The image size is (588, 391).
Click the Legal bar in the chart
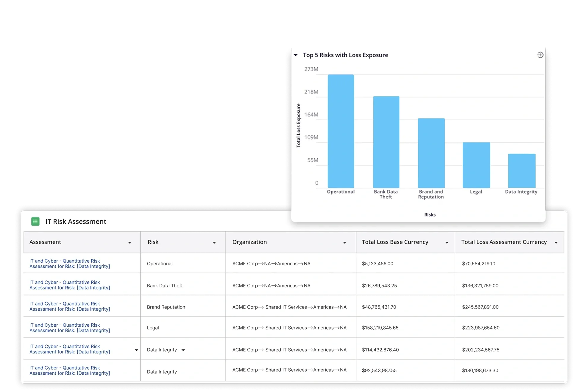[x=476, y=165]
